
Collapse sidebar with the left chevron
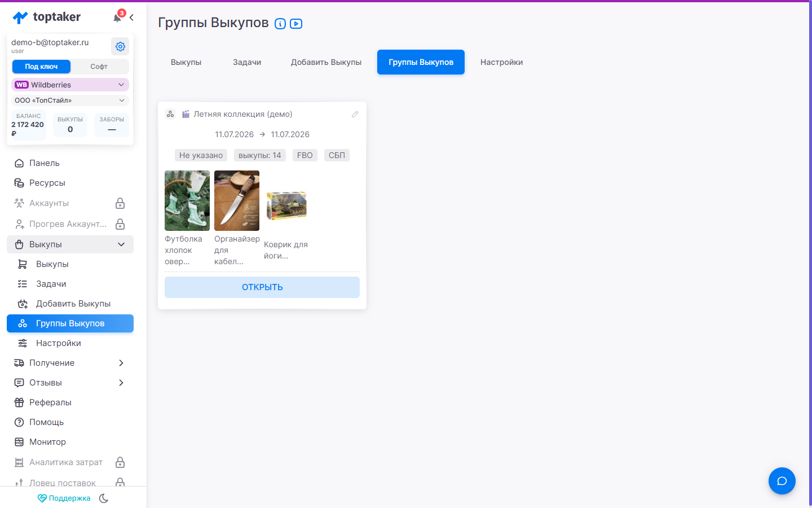[x=131, y=17]
